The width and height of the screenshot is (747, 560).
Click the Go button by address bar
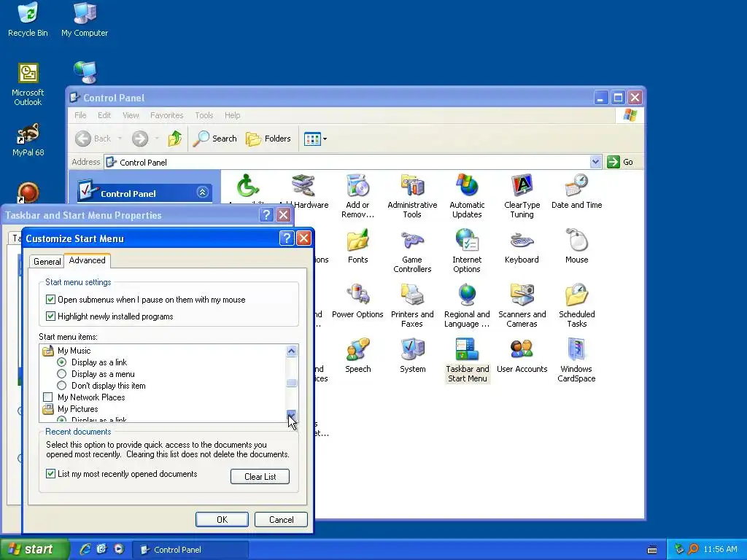click(x=621, y=162)
